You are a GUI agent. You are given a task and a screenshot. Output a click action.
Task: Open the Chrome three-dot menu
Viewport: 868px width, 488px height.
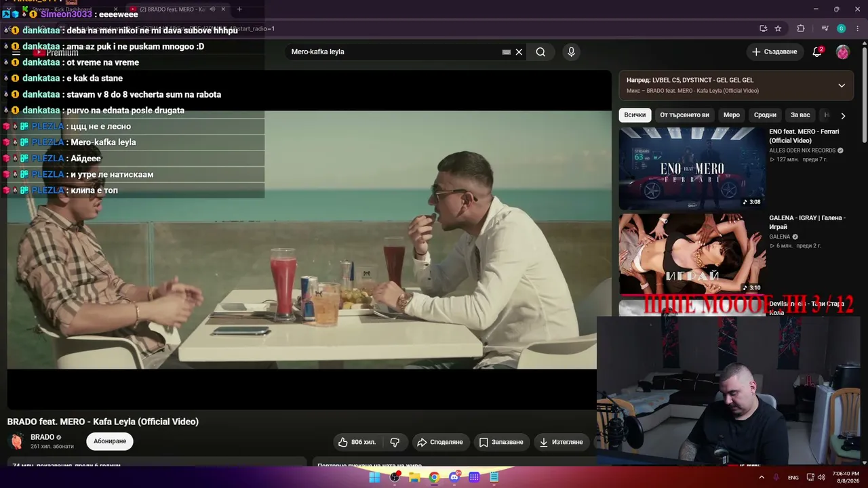tap(857, 28)
